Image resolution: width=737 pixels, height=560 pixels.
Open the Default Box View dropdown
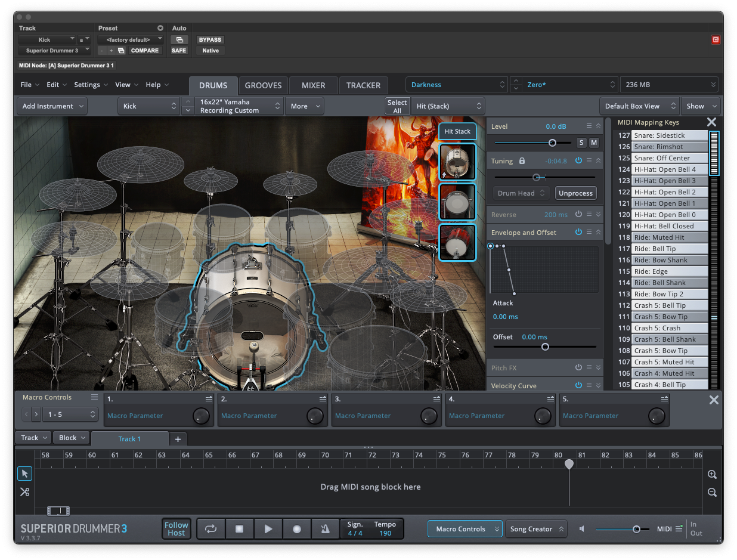639,106
